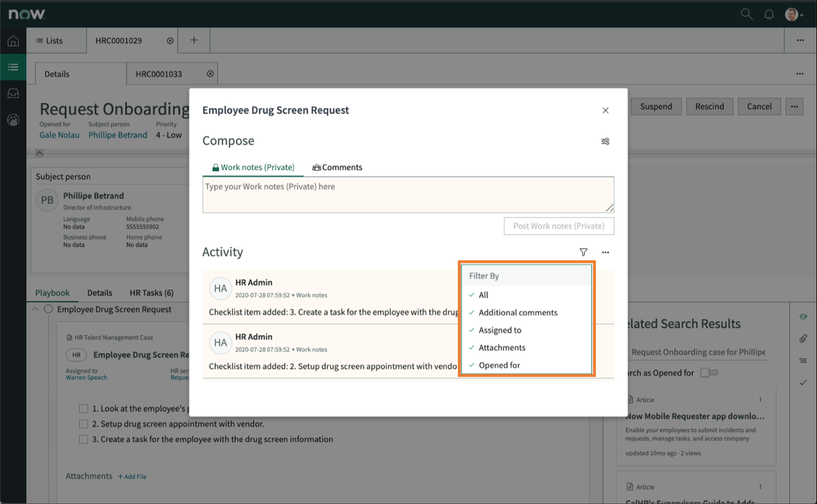The image size is (817, 504).
Task: Toggle Attachments filter option
Action: (527, 348)
